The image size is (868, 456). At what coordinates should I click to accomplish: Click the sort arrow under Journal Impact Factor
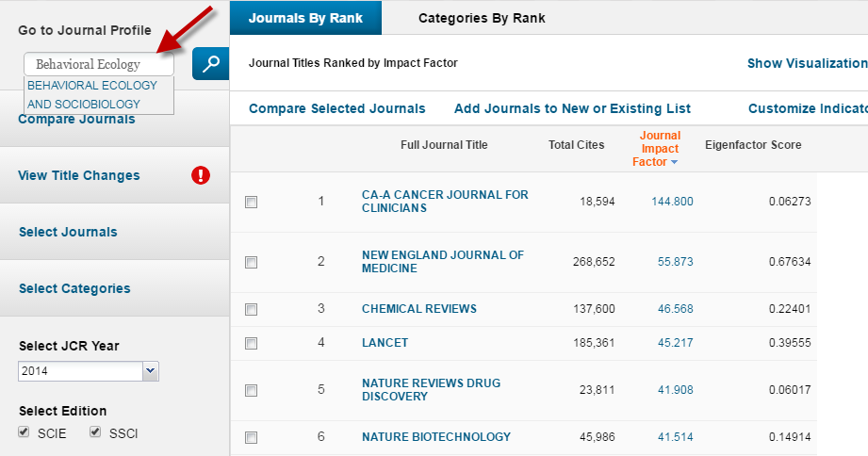coord(674,162)
